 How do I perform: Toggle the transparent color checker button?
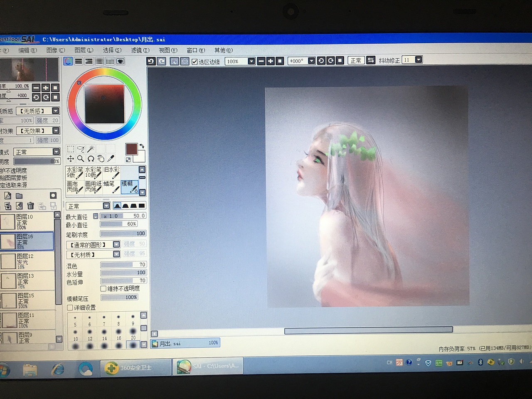tap(128, 160)
